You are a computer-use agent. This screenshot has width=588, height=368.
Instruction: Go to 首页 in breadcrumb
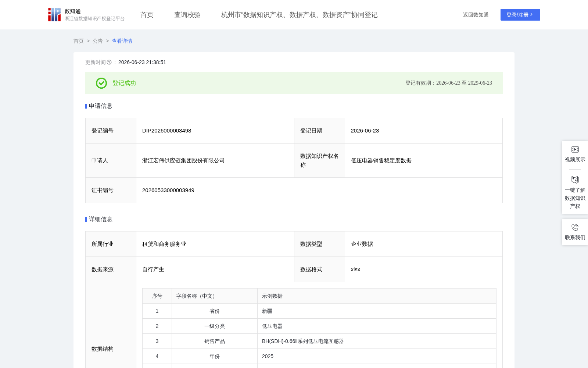click(x=79, y=41)
